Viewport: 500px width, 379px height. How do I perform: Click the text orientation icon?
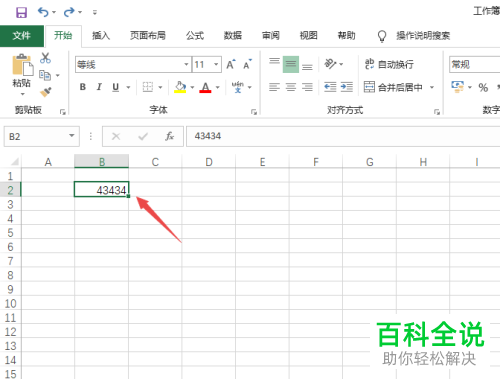(x=330, y=64)
